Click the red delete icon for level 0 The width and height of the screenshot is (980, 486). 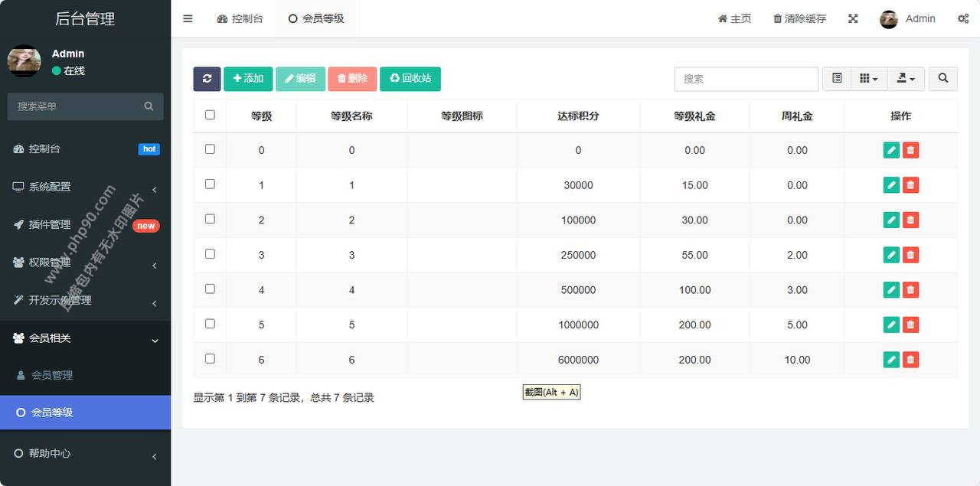[910, 150]
